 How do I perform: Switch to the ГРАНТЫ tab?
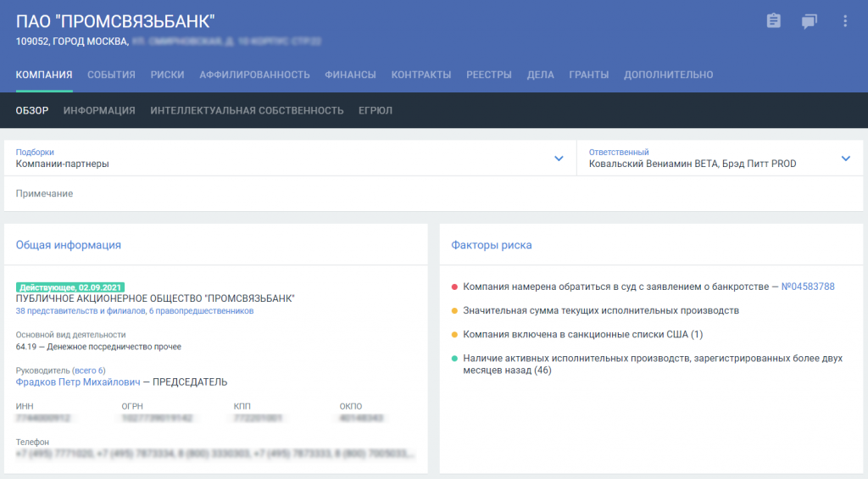click(589, 75)
